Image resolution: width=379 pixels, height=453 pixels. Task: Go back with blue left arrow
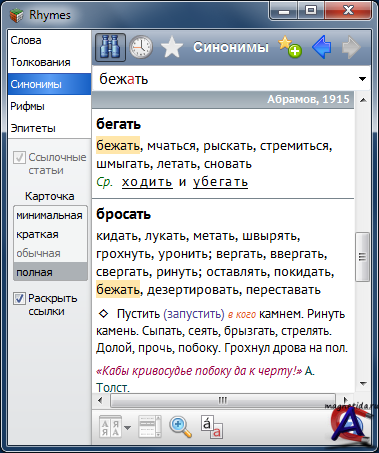point(321,47)
